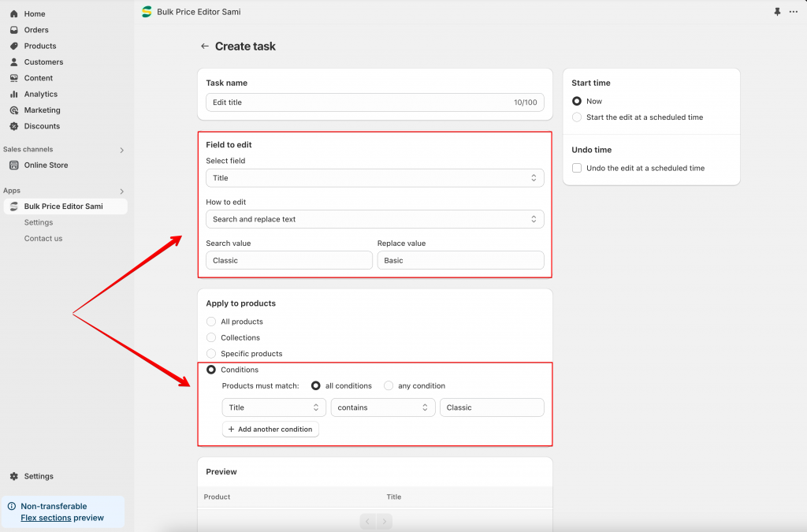This screenshot has width=807, height=532.
Task: Open Content in sidebar
Action: 38,78
